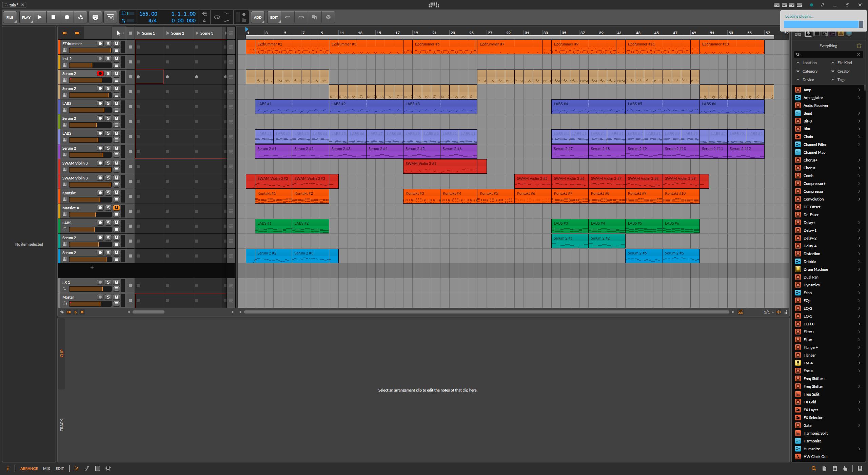The width and height of the screenshot is (868, 475).
Task: Unmute the Massive X track
Action: 116,208
